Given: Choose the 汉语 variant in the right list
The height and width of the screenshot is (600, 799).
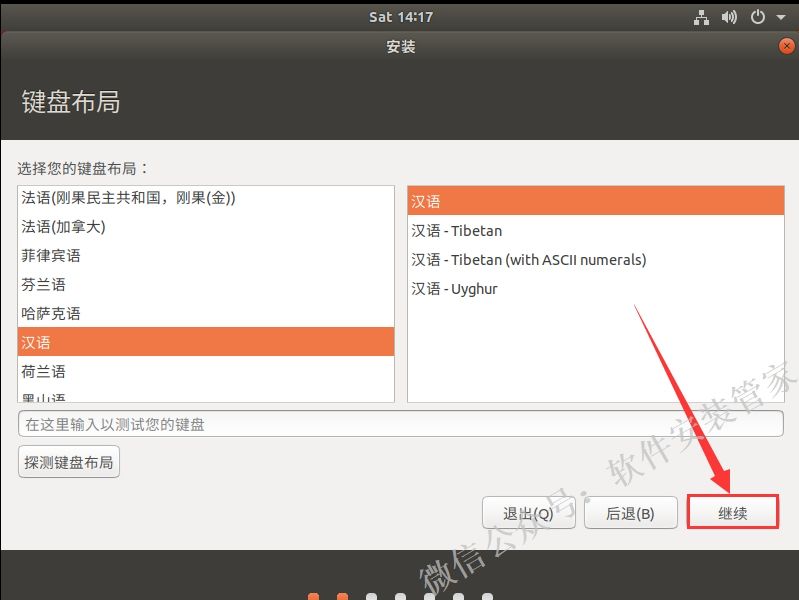Looking at the screenshot, I should click(596, 201).
